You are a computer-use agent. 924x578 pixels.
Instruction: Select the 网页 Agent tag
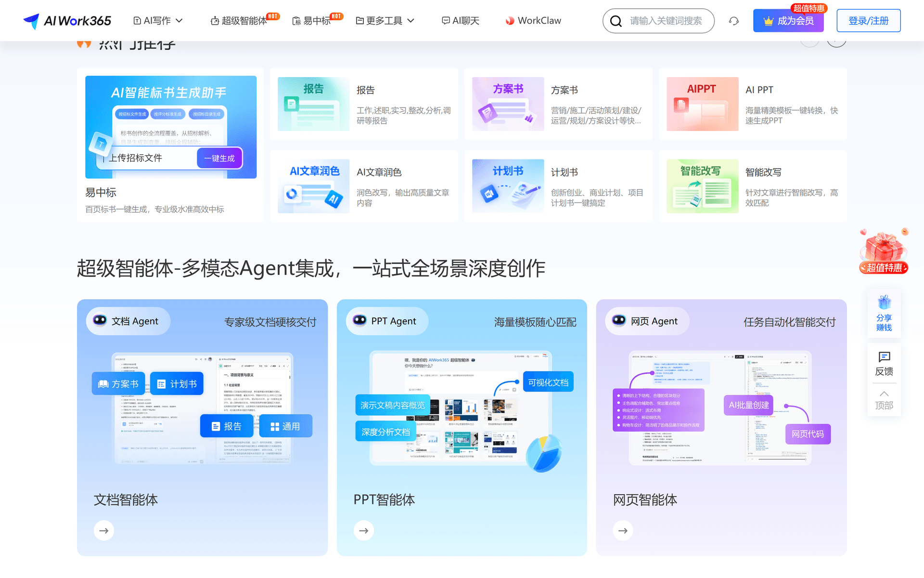coord(647,321)
